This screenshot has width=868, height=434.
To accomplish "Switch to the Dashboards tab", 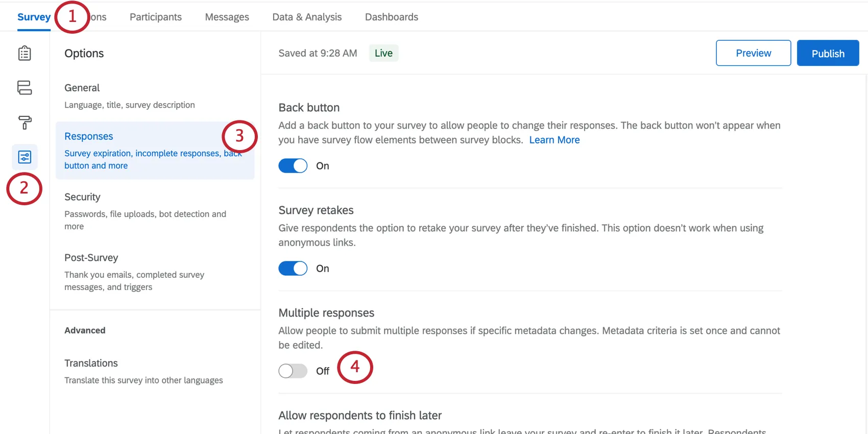I will coord(392,17).
